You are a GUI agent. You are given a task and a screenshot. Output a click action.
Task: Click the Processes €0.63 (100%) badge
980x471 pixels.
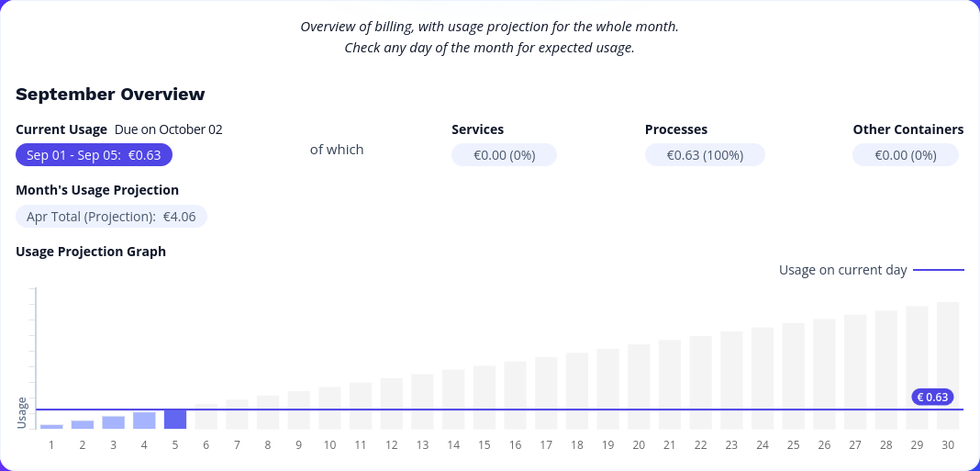705,155
